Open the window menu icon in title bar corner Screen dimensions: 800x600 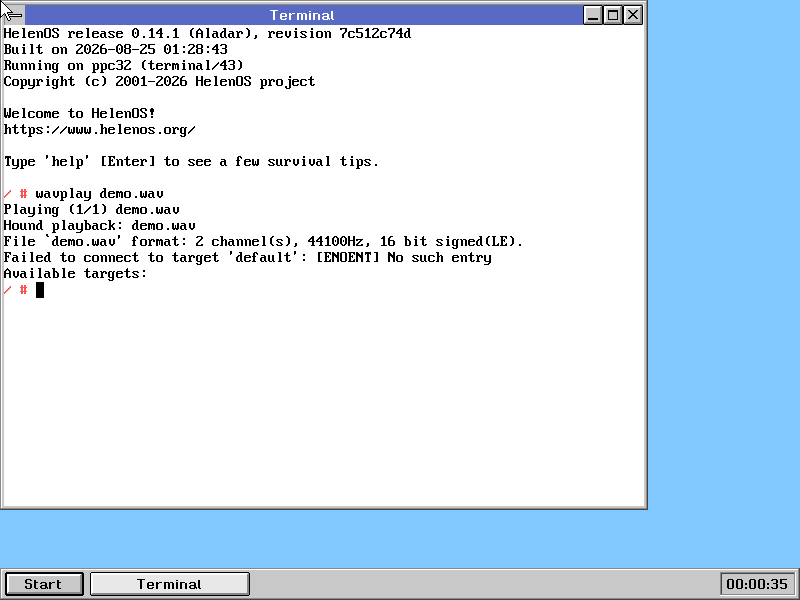coord(13,15)
